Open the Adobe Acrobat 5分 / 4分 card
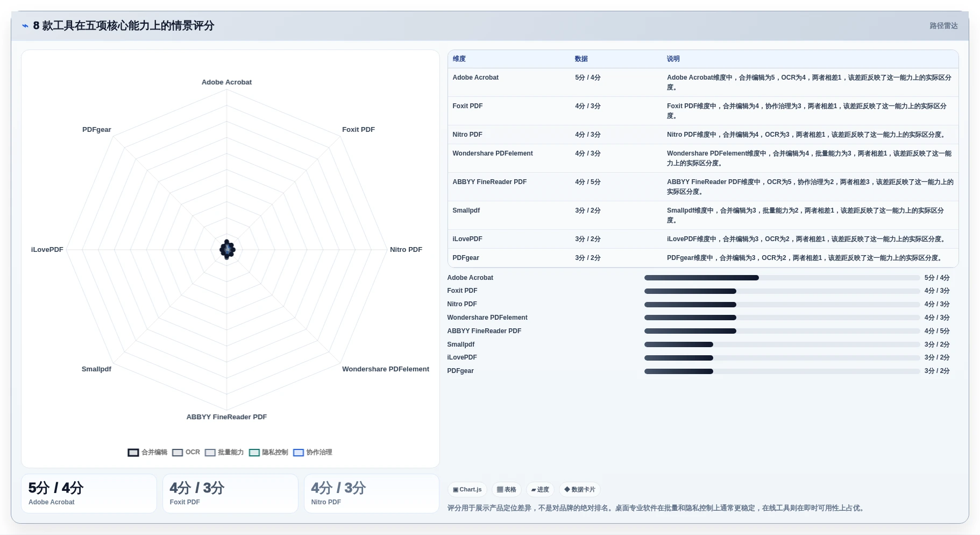 (89, 494)
